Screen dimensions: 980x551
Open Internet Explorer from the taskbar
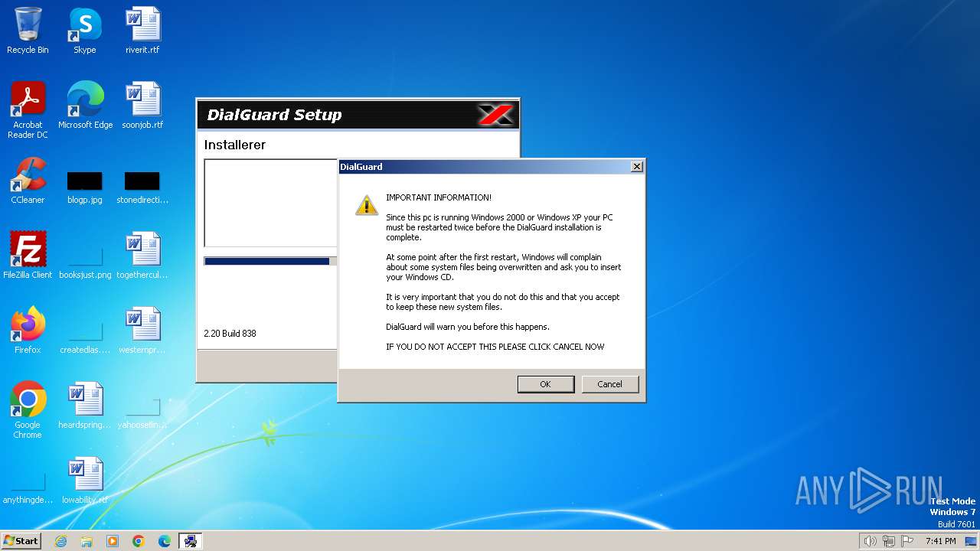pyautogui.click(x=60, y=541)
